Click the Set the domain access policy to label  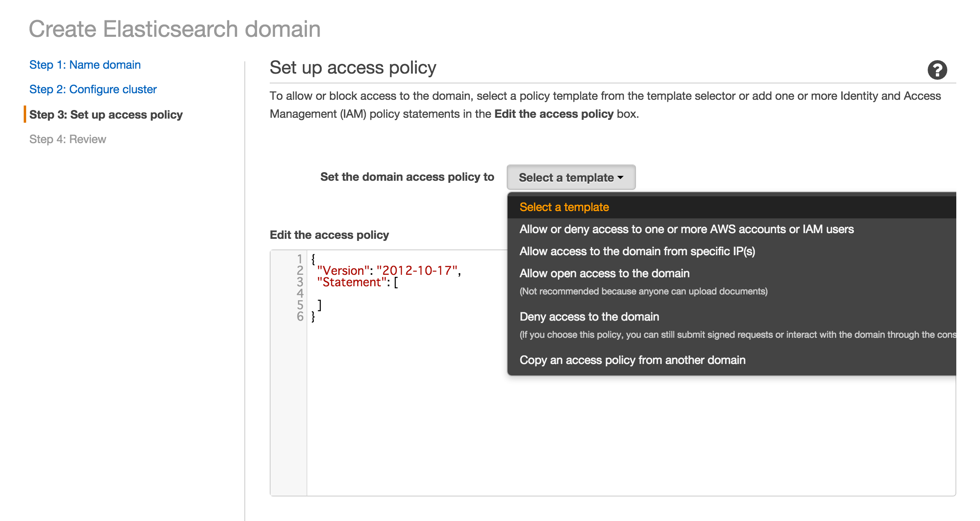coord(407,177)
